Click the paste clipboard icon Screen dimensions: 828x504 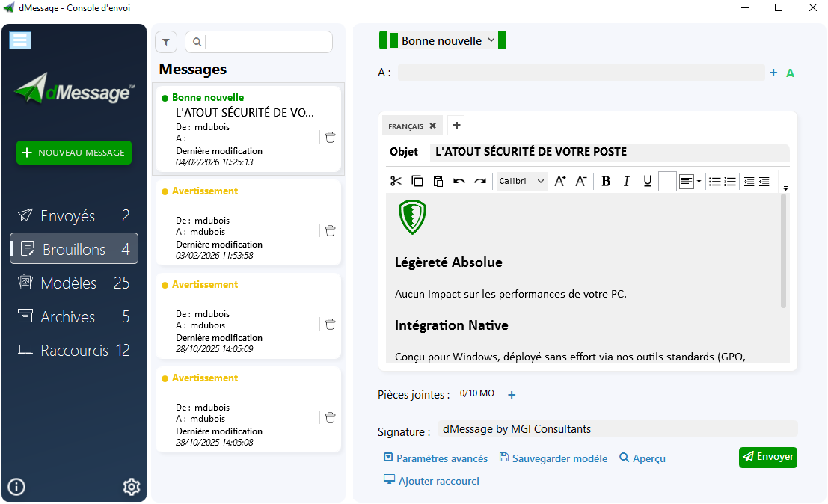[x=438, y=181]
